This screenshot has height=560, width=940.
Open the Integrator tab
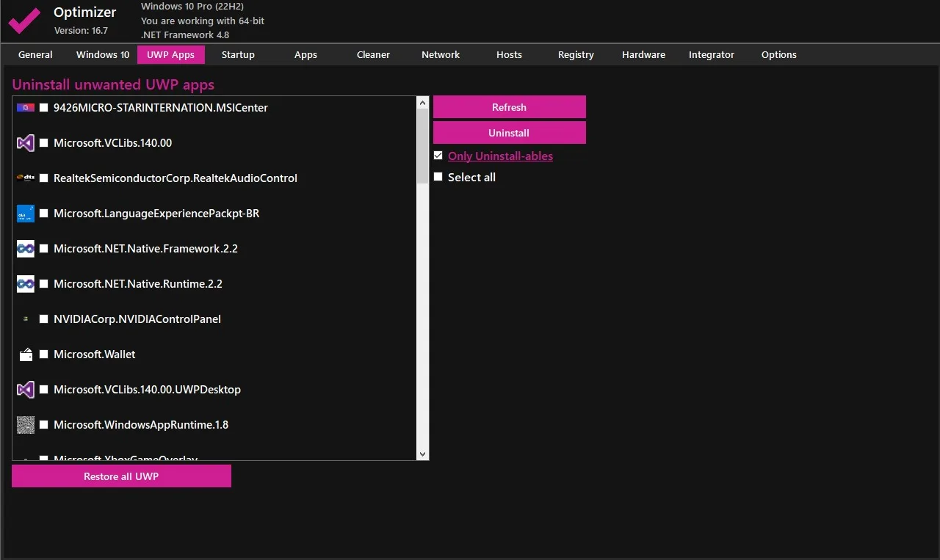(712, 55)
